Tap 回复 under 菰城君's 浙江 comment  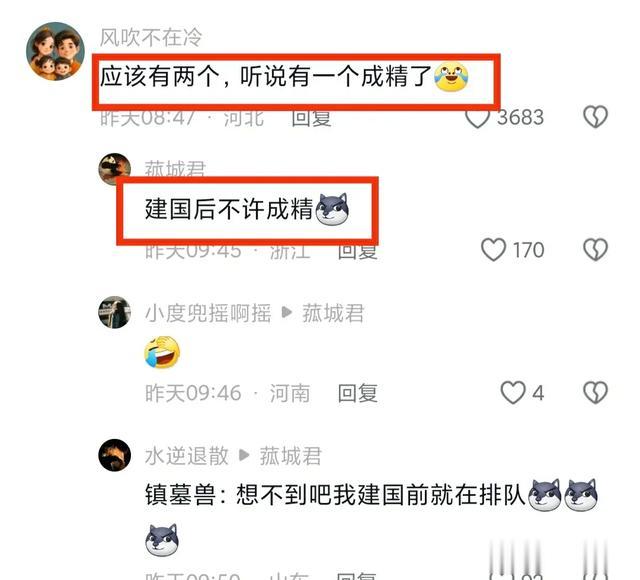click(358, 250)
